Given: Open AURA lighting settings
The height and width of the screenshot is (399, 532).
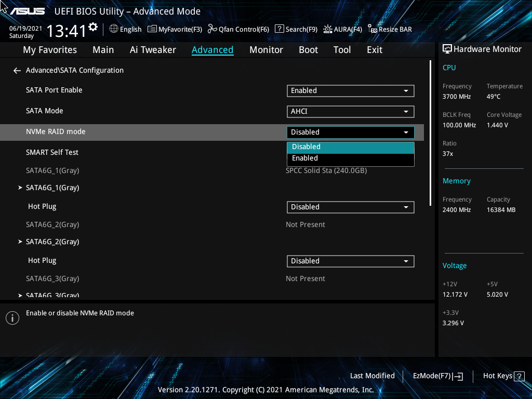Looking at the screenshot, I should pos(342,29).
